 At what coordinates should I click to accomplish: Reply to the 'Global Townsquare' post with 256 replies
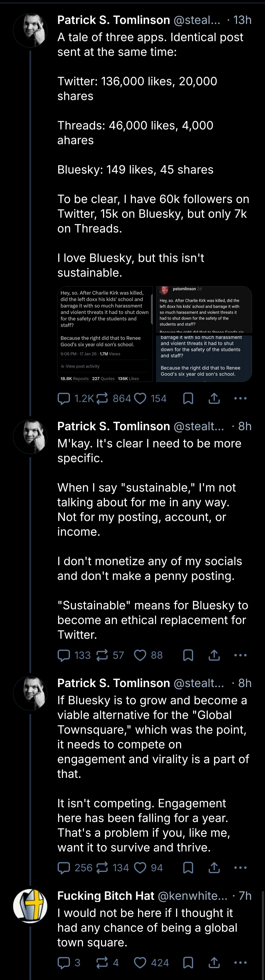(75, 868)
